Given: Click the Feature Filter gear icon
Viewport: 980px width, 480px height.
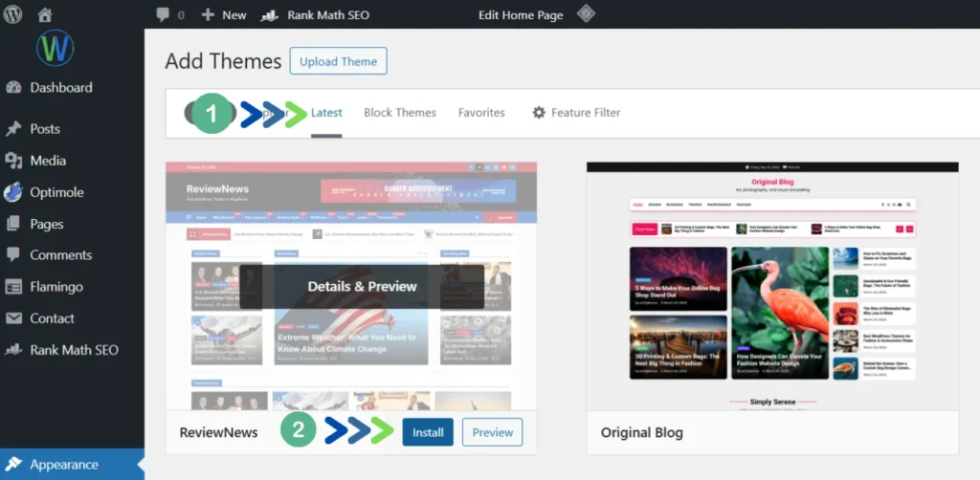Looking at the screenshot, I should pos(539,113).
